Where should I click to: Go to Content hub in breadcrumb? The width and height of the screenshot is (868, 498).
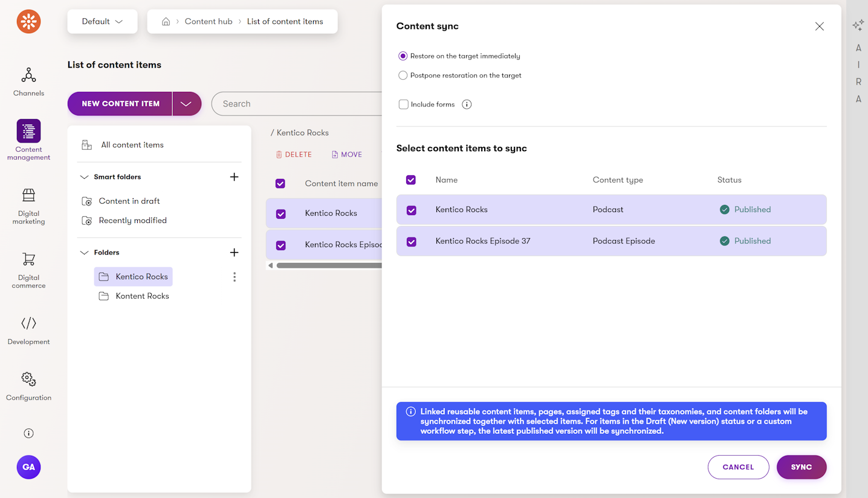click(209, 21)
